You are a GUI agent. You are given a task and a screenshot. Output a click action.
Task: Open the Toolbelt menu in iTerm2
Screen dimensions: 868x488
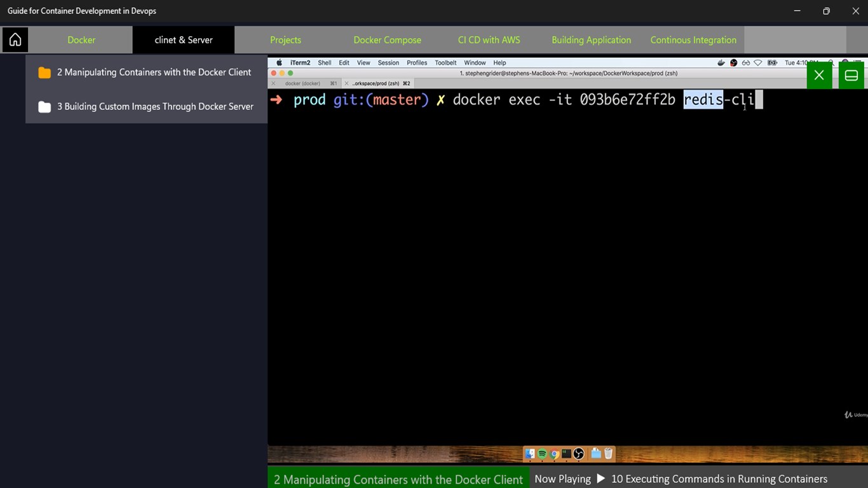[x=445, y=63]
